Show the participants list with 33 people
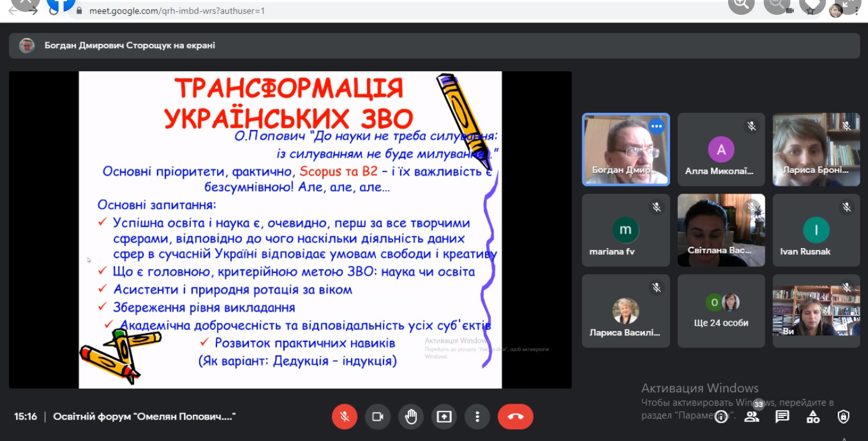 pos(752,417)
